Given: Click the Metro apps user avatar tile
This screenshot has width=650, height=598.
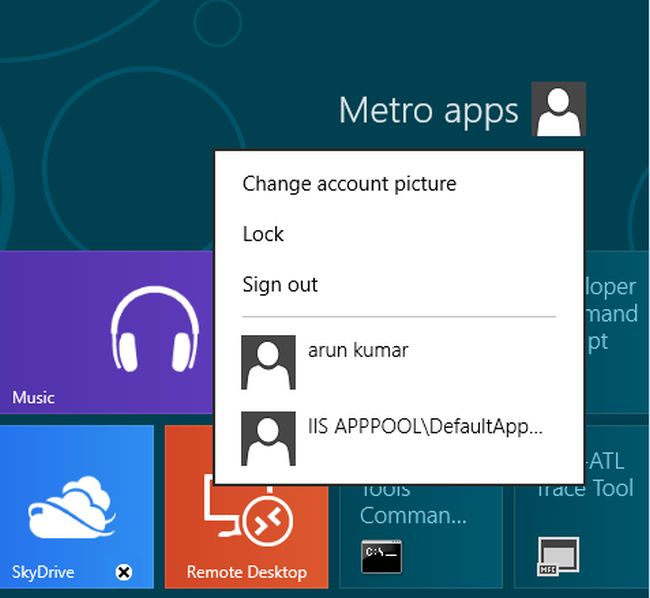Looking at the screenshot, I should click(x=558, y=109).
